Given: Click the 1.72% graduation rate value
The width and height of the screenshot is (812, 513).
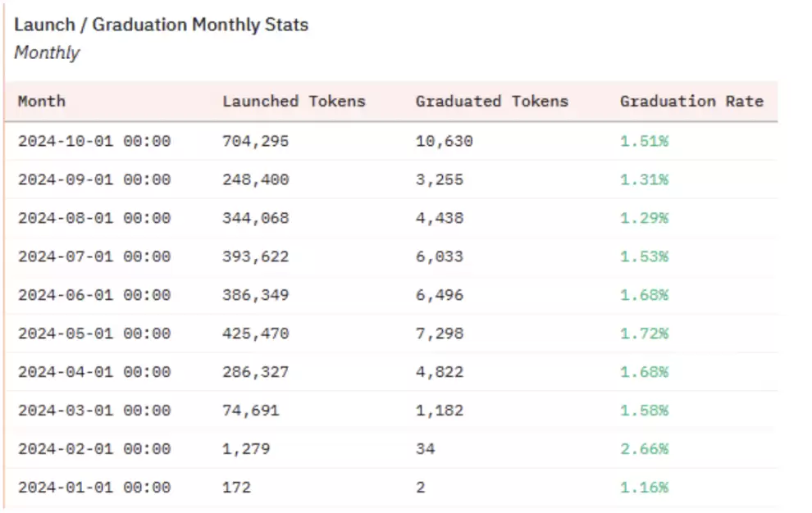Looking at the screenshot, I should pyautogui.click(x=644, y=334).
